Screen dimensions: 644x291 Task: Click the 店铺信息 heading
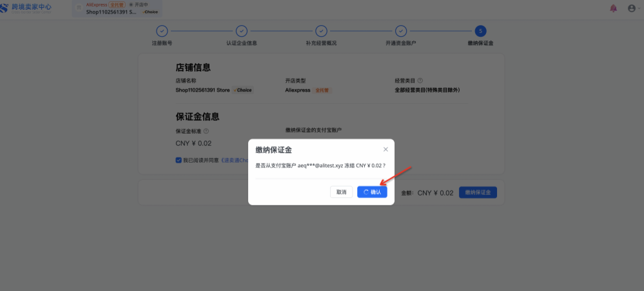click(x=193, y=67)
